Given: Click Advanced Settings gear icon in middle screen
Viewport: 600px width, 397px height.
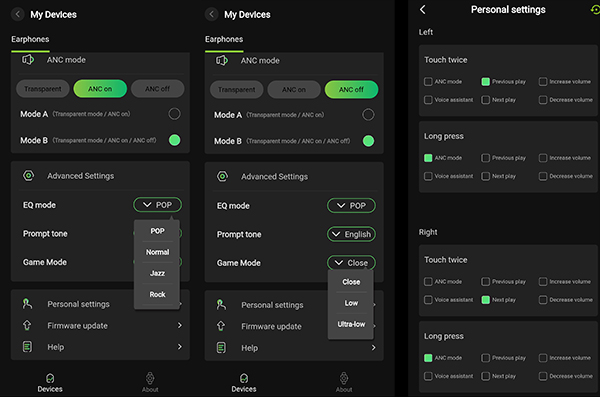Looking at the screenshot, I should coord(222,176).
